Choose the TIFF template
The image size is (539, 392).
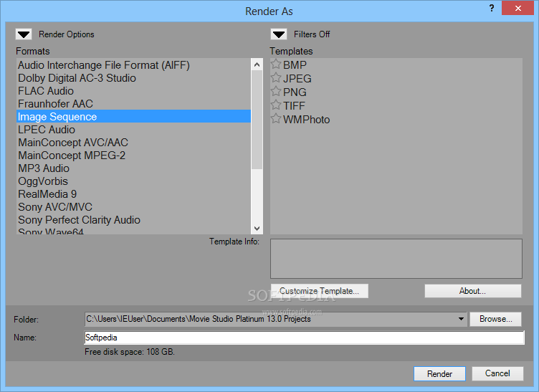point(294,105)
